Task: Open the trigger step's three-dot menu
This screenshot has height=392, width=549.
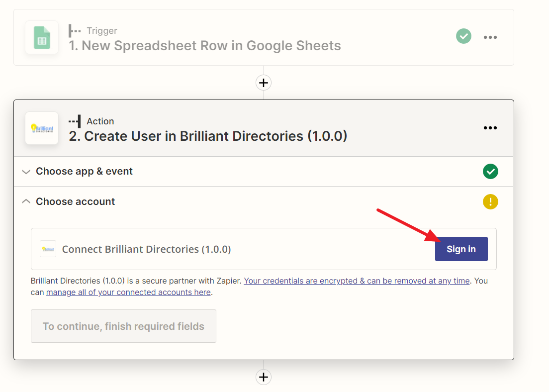Action: click(490, 37)
